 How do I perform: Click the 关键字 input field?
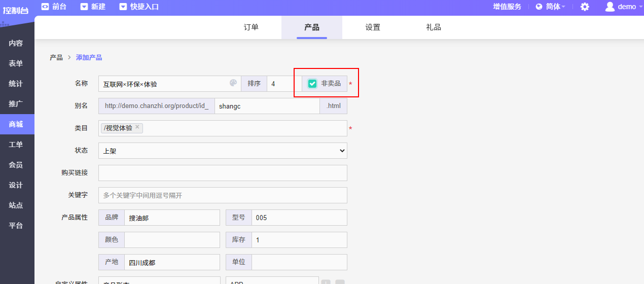point(223,195)
